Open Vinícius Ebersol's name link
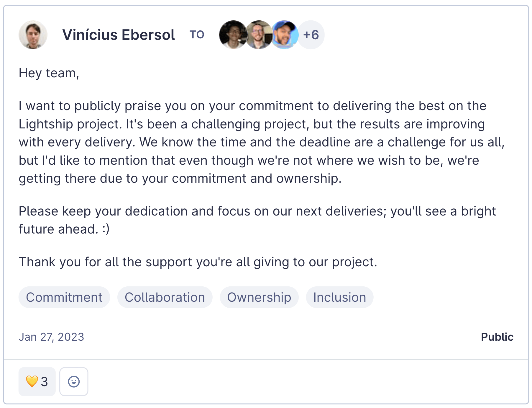This screenshot has height=408, width=532. click(119, 35)
